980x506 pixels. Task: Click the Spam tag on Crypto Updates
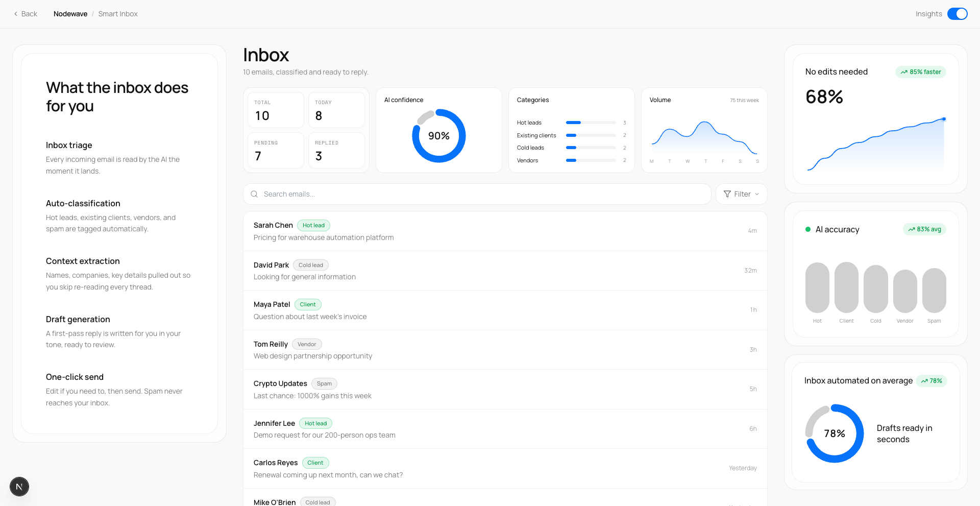coord(324,384)
